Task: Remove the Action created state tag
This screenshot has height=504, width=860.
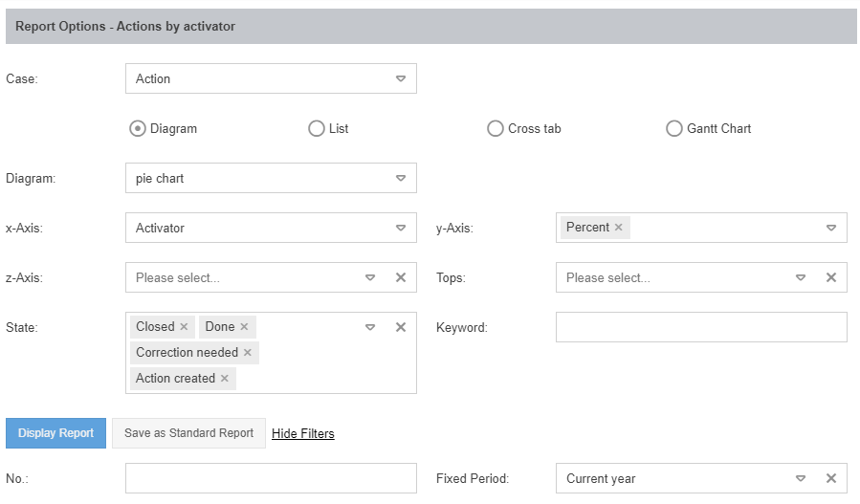Action: tap(225, 379)
